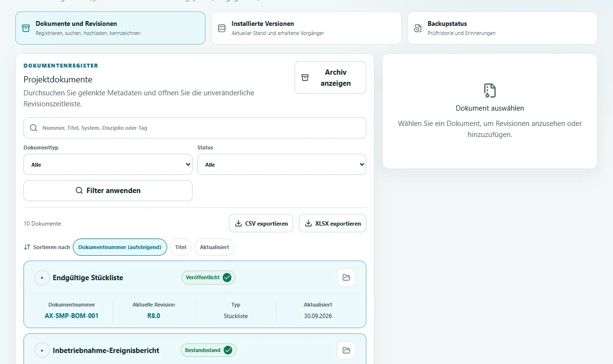Switch to Installierte Versionen tab
This screenshot has height=364, width=613.
306,28
